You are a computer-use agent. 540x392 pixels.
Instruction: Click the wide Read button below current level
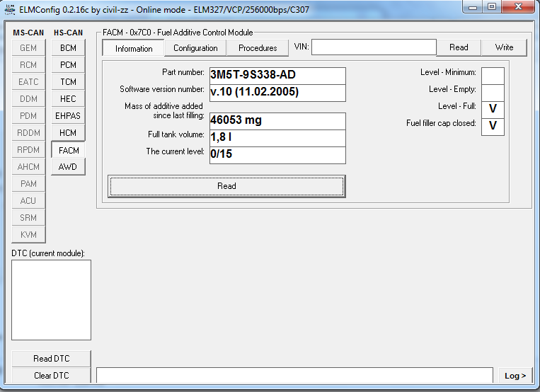[226, 186]
